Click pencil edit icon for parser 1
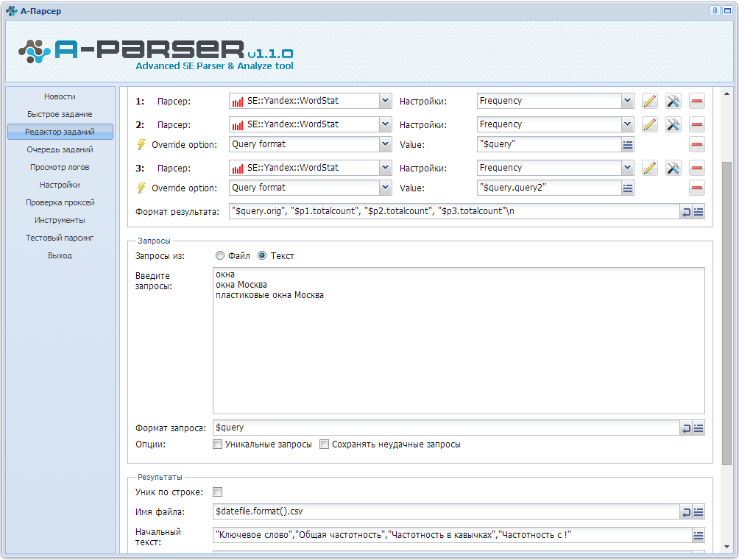 tap(649, 101)
